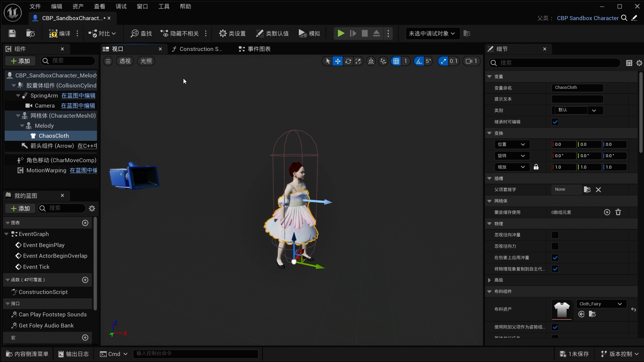Enable the 继承时可编辑 checkbox
The height and width of the screenshot is (362, 644).
pyautogui.click(x=555, y=122)
